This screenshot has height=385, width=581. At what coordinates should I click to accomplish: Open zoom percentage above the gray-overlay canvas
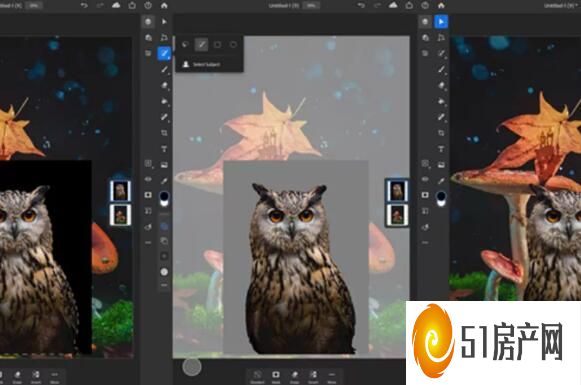(311, 6)
